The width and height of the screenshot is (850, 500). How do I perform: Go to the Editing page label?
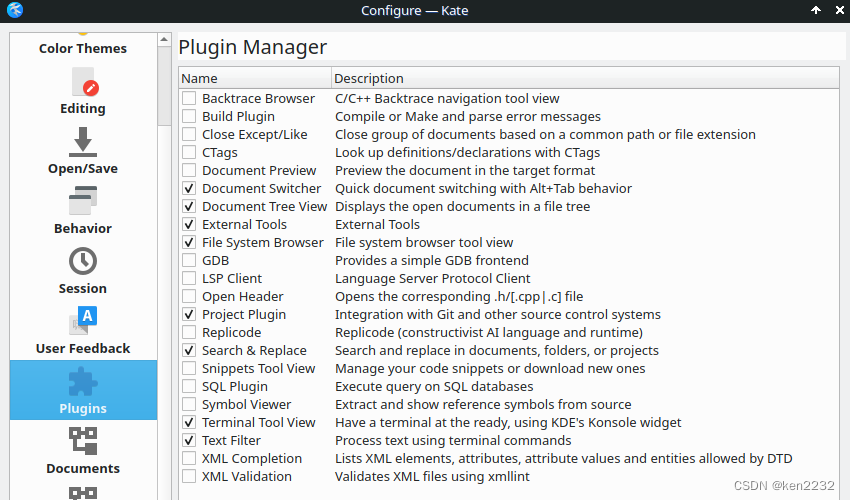(x=83, y=108)
